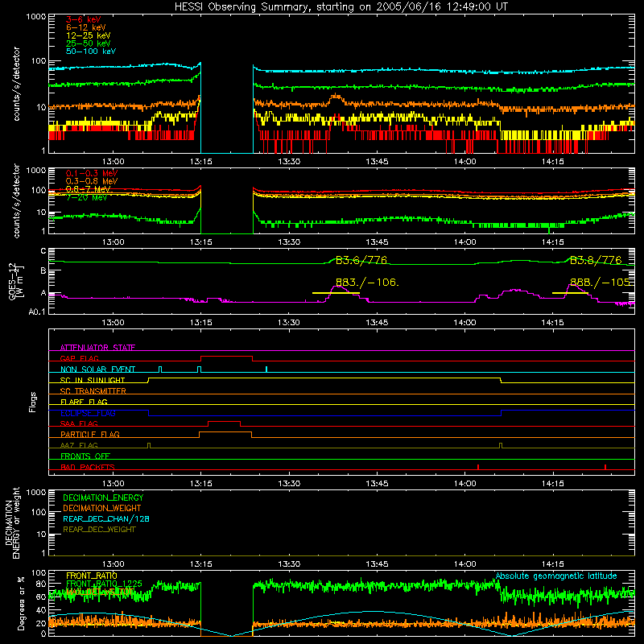Click the 0.3-0.8 MeV legend label
Viewport: 644px width, 644px height.
[x=92, y=181]
